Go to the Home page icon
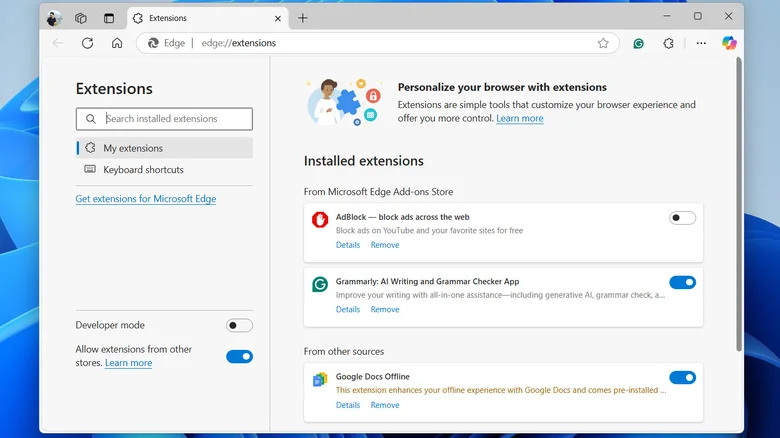 tap(117, 43)
